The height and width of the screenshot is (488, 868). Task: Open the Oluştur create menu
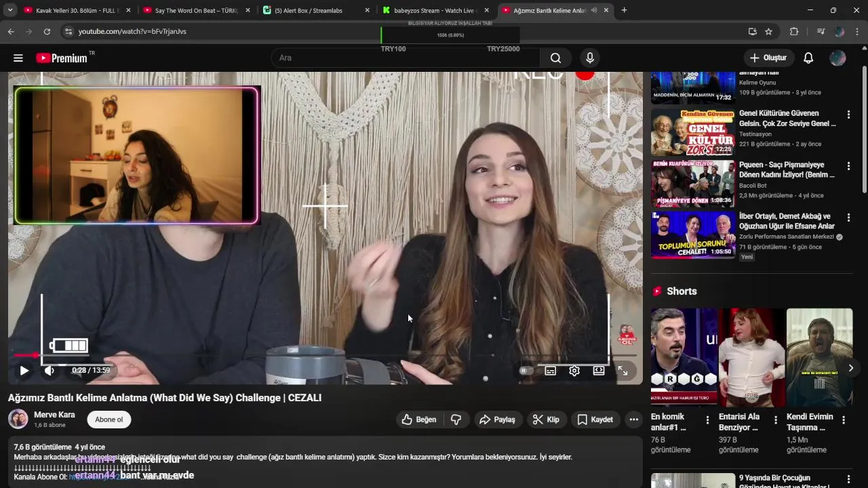pyautogui.click(x=769, y=58)
